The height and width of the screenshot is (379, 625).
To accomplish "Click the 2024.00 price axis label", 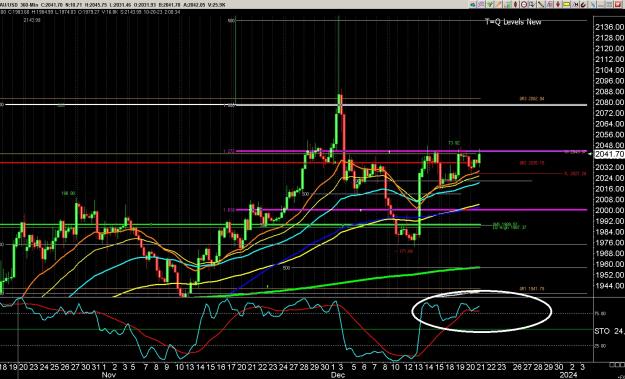I will pyautogui.click(x=609, y=178).
